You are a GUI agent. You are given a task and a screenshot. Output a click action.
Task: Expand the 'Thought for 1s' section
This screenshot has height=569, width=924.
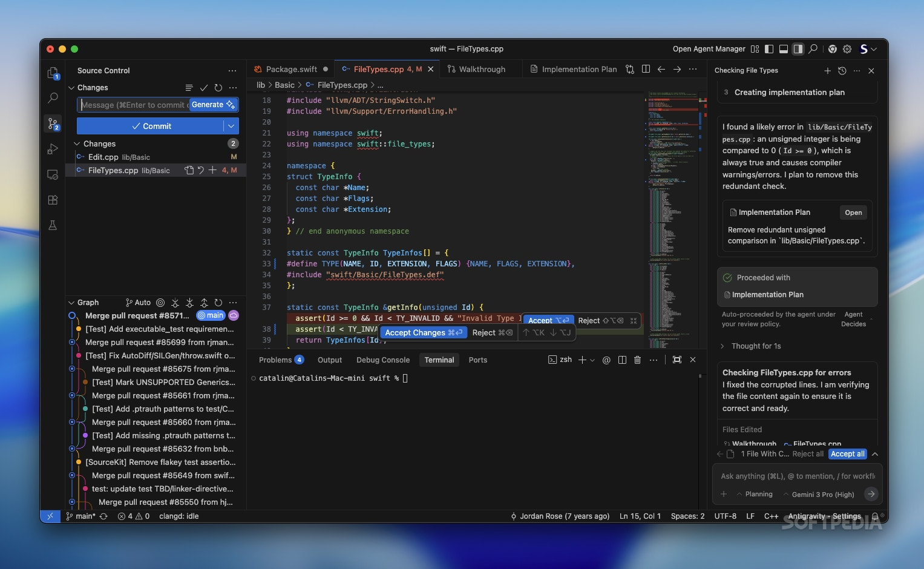[756, 346]
